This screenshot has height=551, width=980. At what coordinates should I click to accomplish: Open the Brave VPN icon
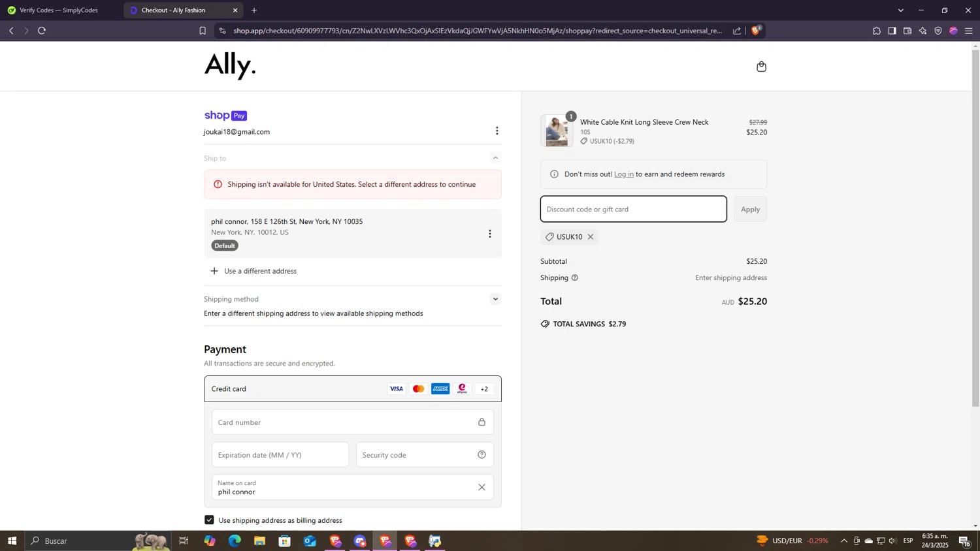938,31
